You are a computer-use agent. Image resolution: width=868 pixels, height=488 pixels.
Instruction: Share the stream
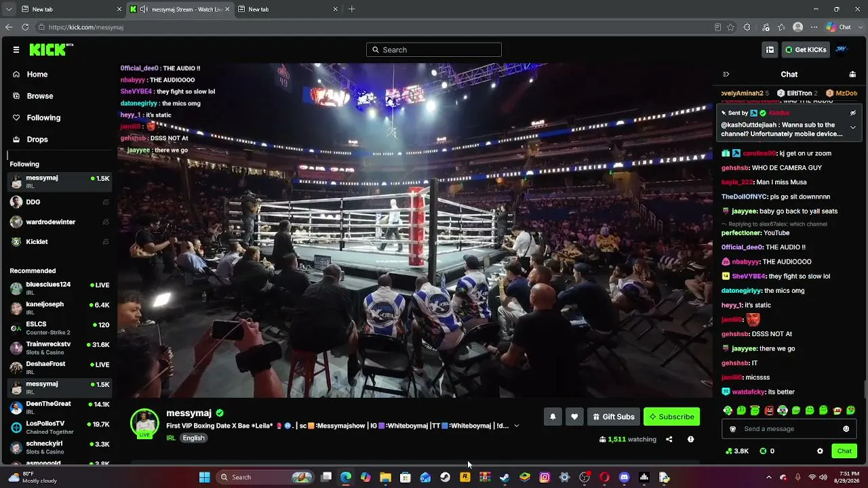click(669, 439)
